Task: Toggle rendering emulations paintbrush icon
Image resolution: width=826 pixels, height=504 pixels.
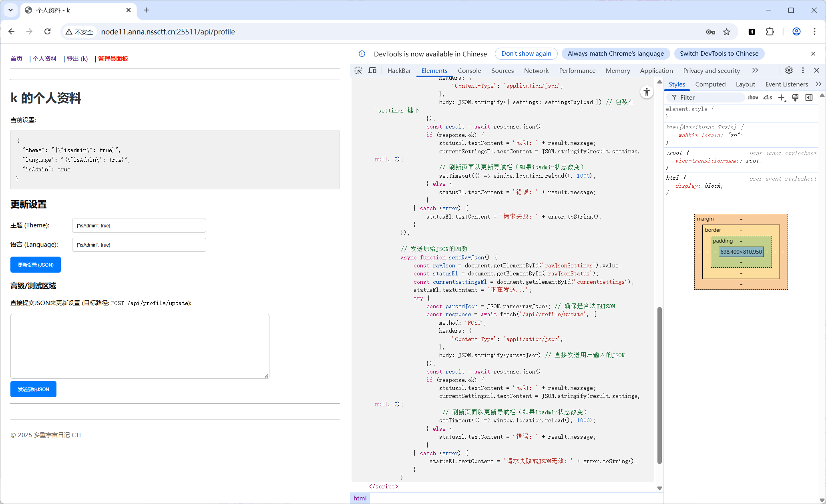Action: pos(796,98)
